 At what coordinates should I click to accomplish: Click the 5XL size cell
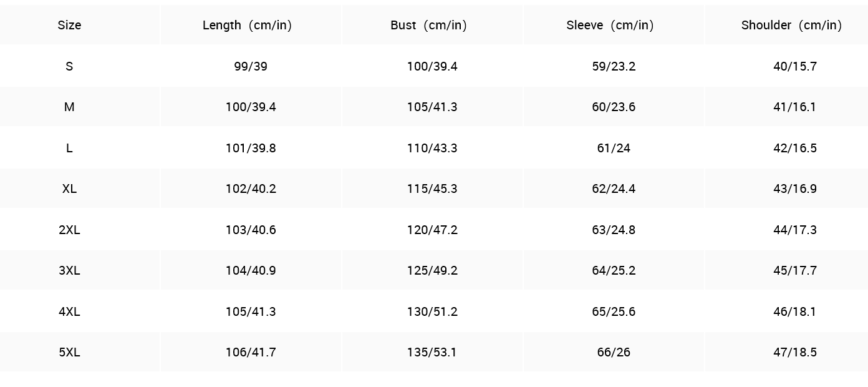69,352
